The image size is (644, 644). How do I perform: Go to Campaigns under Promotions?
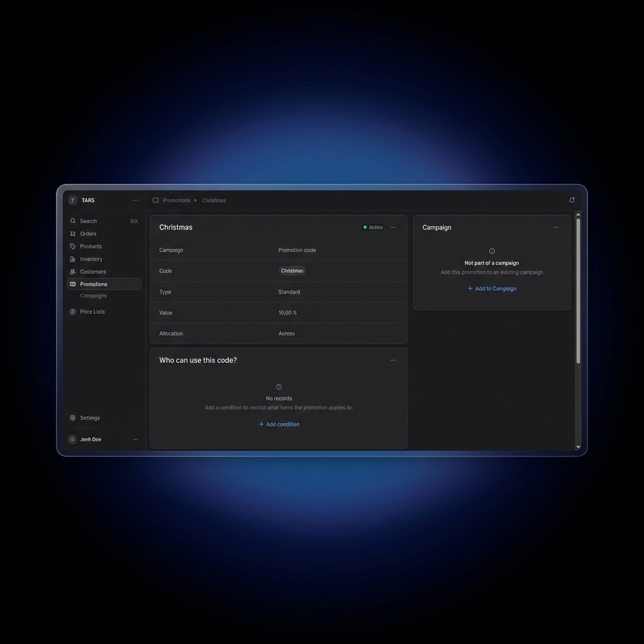(93, 296)
